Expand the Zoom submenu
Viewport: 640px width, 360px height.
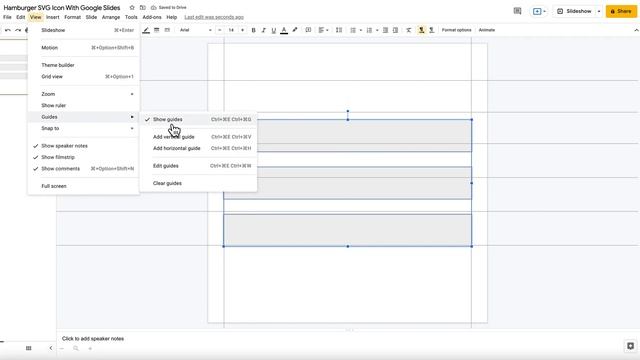click(x=84, y=94)
